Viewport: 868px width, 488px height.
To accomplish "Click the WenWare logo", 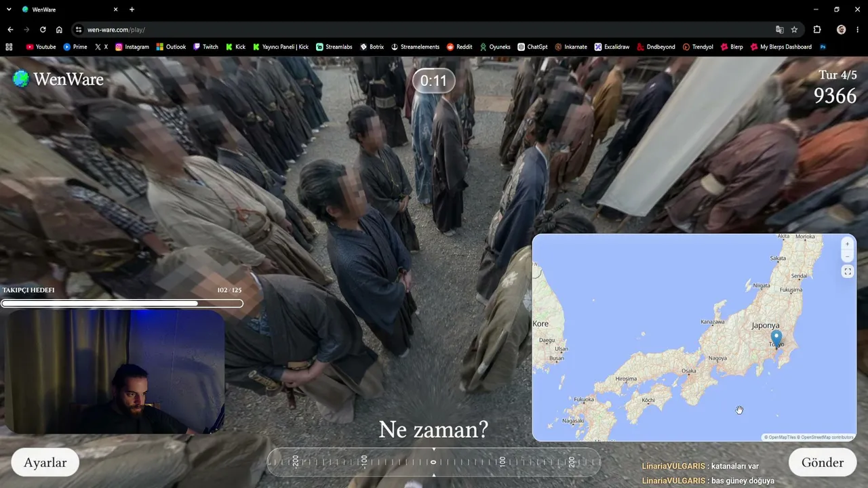I will (x=58, y=79).
